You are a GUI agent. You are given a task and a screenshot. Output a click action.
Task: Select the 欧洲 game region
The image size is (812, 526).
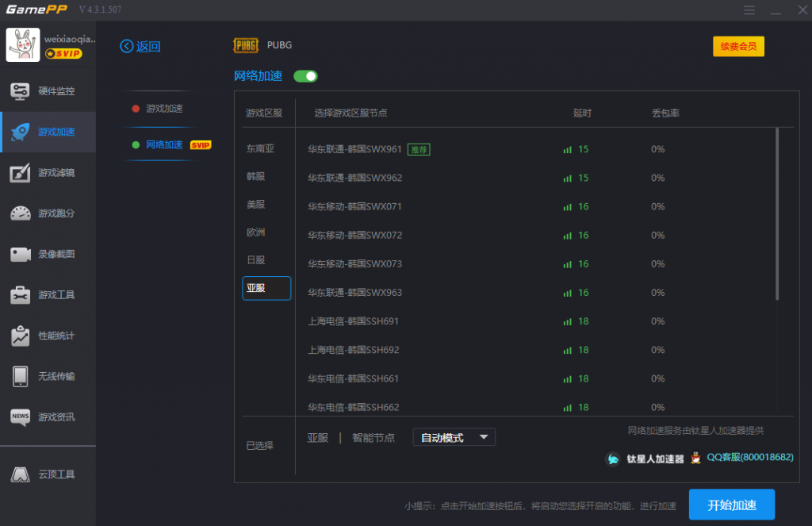(x=256, y=232)
